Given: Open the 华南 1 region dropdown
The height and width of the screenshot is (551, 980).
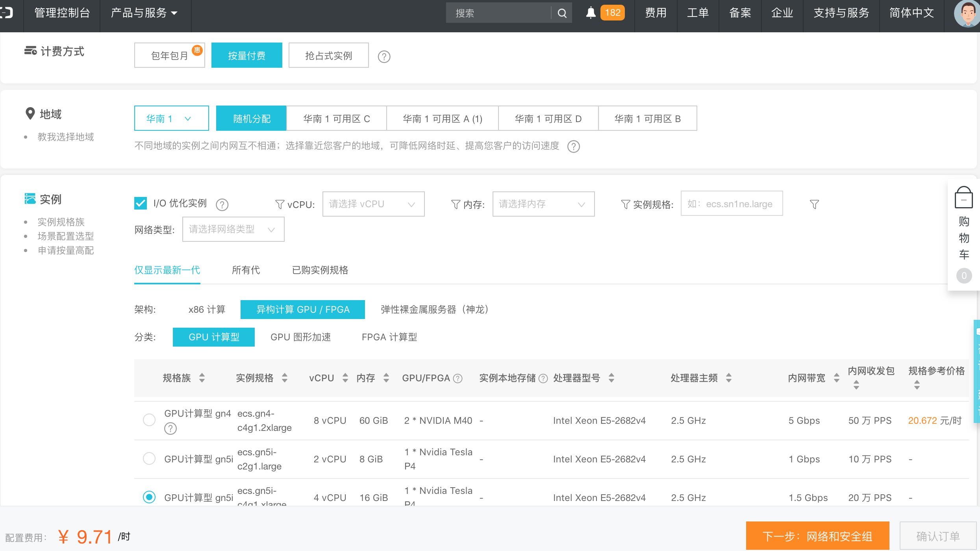Looking at the screenshot, I should click(x=172, y=118).
